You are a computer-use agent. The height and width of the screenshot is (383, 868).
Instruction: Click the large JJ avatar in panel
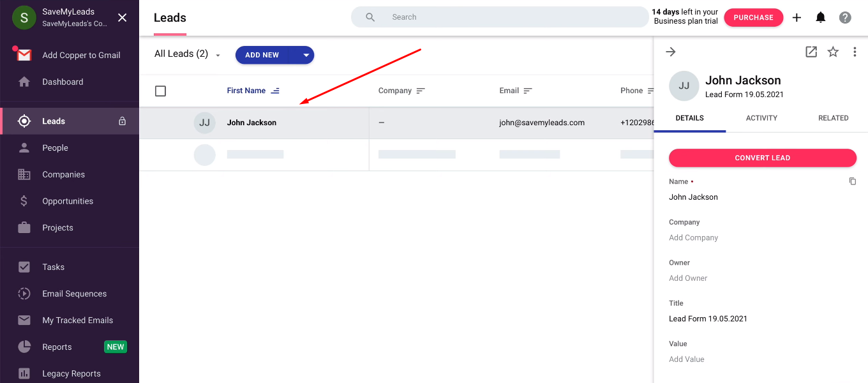pyautogui.click(x=684, y=86)
